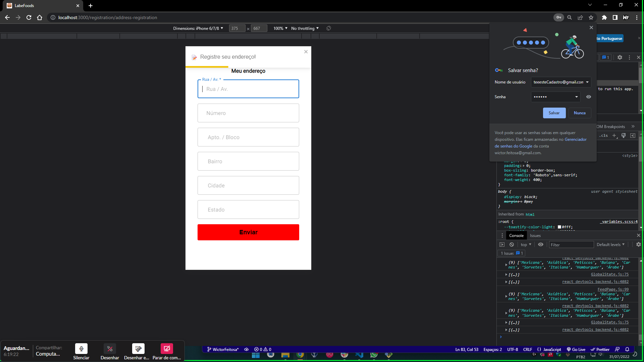This screenshot has height=362, width=644.
Task: Toggle password visibility eye icon
Action: (x=589, y=97)
